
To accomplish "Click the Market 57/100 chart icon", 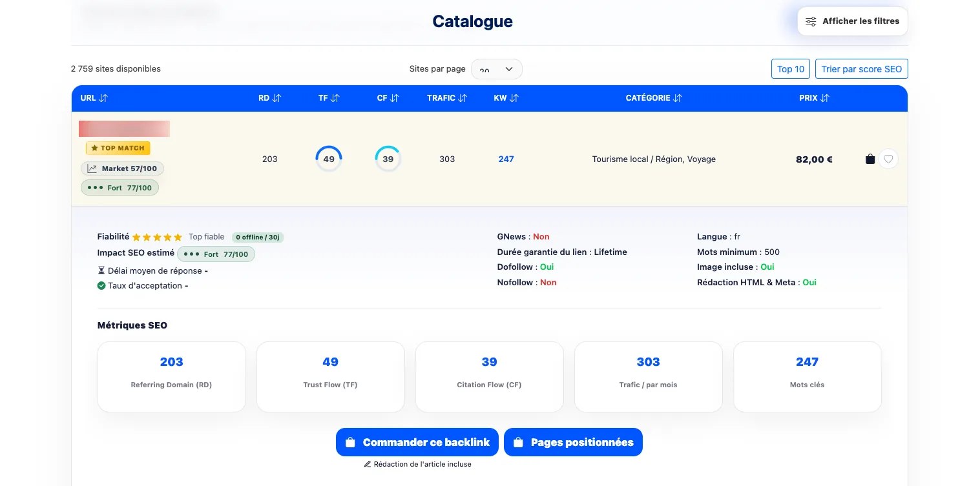I will (92, 168).
